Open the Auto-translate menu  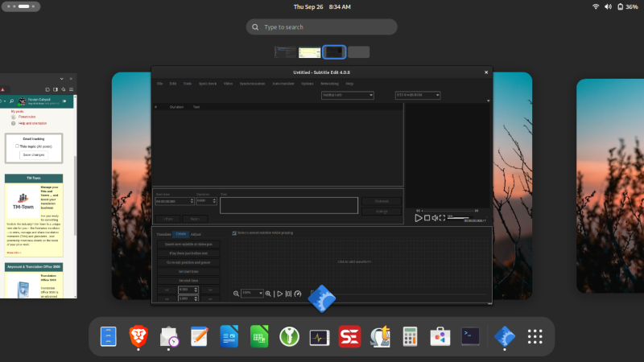click(x=283, y=84)
